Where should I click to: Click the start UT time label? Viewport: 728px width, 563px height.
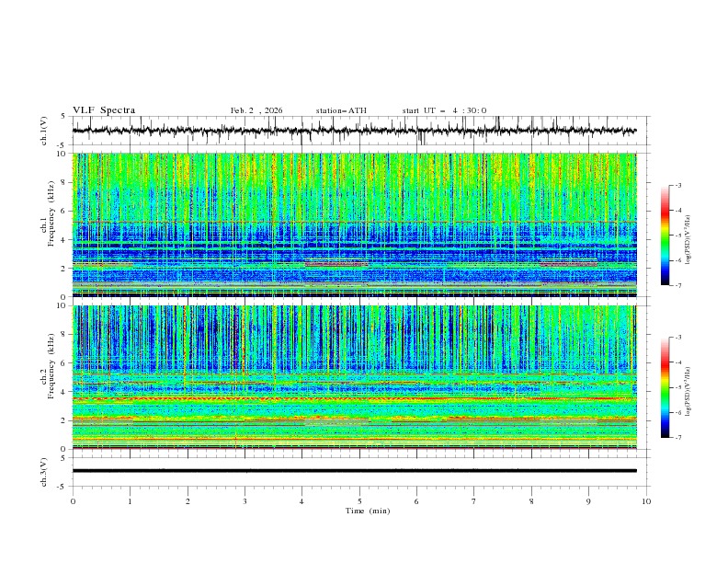pyautogui.click(x=444, y=110)
